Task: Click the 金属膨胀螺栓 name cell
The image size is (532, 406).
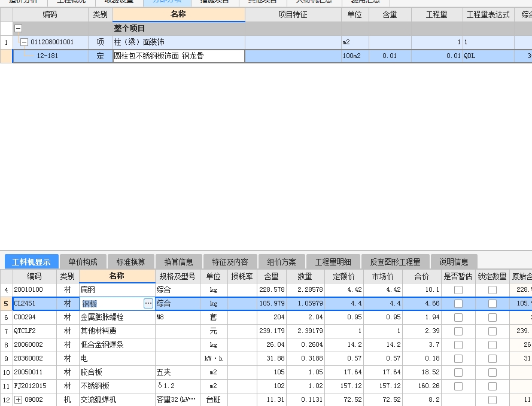Action: [x=117, y=318]
